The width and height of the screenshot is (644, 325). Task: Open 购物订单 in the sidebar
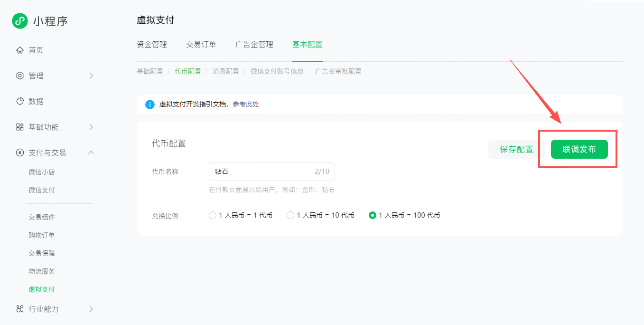[42, 235]
